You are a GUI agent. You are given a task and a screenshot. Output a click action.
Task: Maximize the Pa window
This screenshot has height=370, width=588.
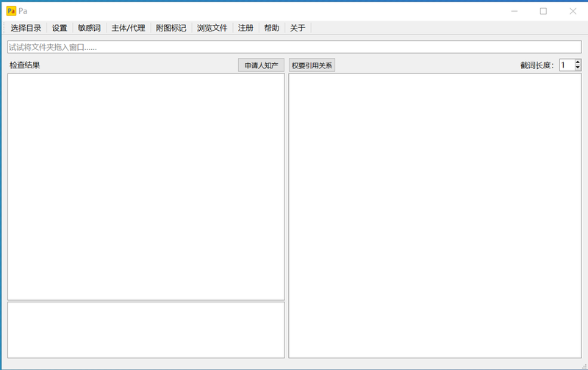click(x=543, y=11)
